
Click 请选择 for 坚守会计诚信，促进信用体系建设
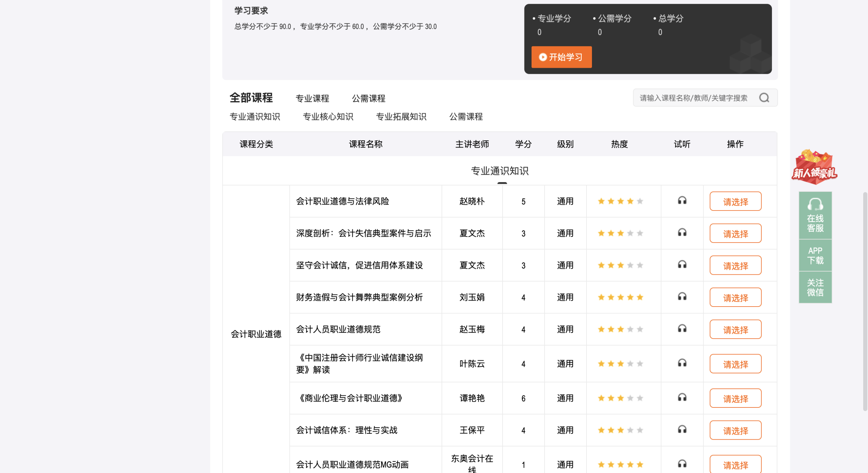click(x=735, y=265)
